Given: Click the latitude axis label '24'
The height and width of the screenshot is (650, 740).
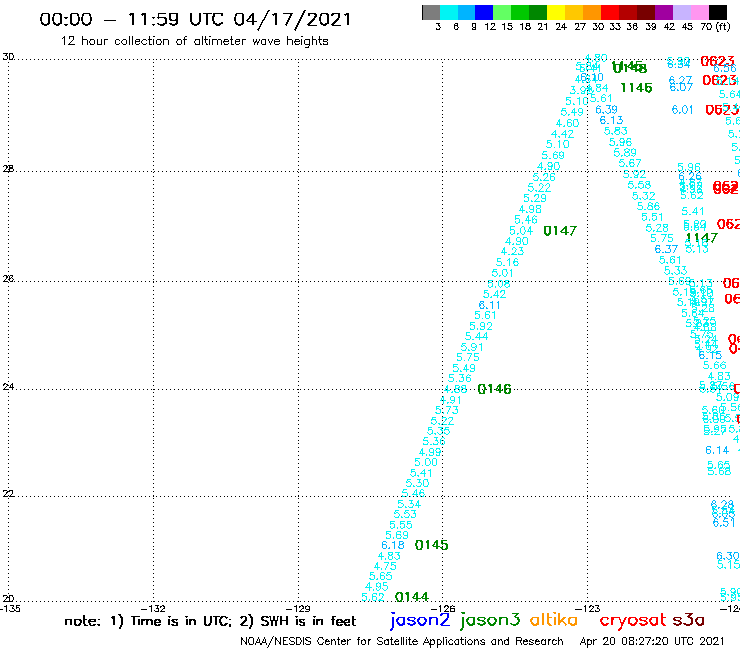Looking at the screenshot, I should pyautogui.click(x=8, y=387).
